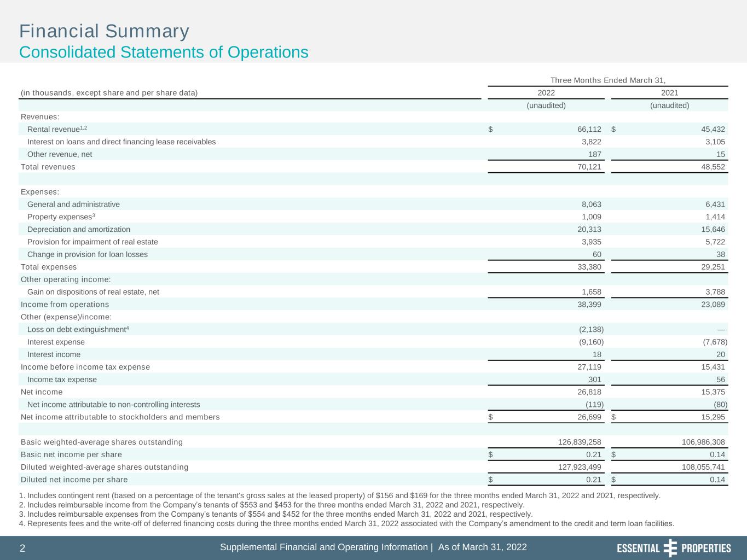Select 'Gain on dispositions of real estate, net'
Viewport: 747px width, 560px height.
point(93,292)
